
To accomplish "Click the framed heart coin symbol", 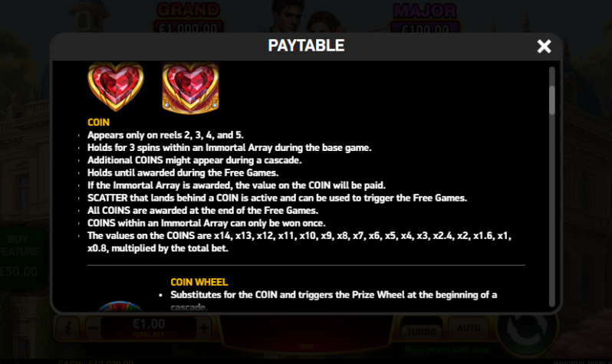I will (x=190, y=88).
